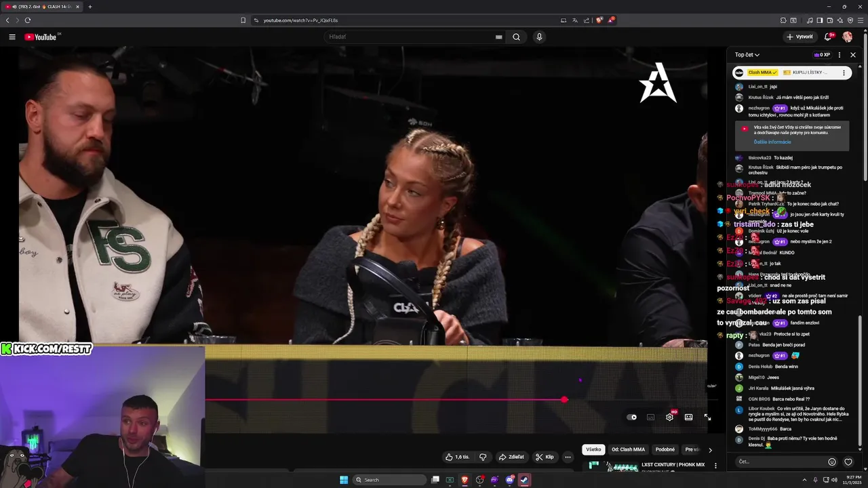Open more actions three-dot button under video

(568, 457)
